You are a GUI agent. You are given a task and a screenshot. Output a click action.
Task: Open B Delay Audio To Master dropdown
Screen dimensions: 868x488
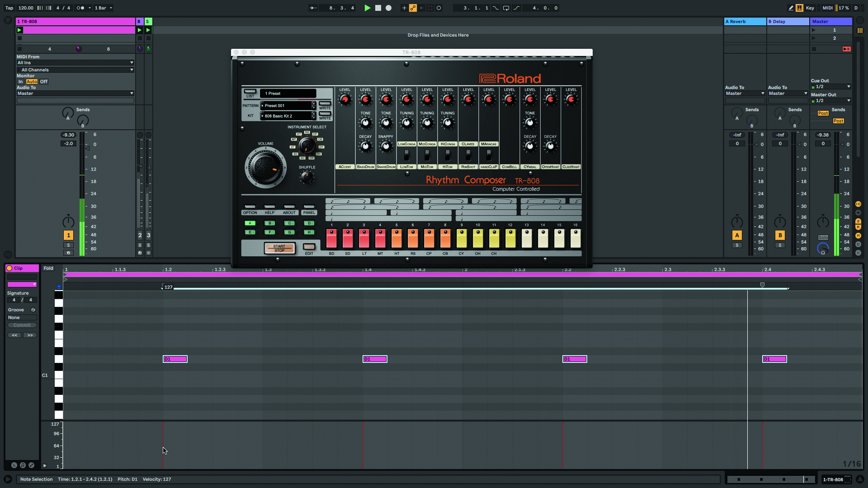pyautogui.click(x=788, y=94)
